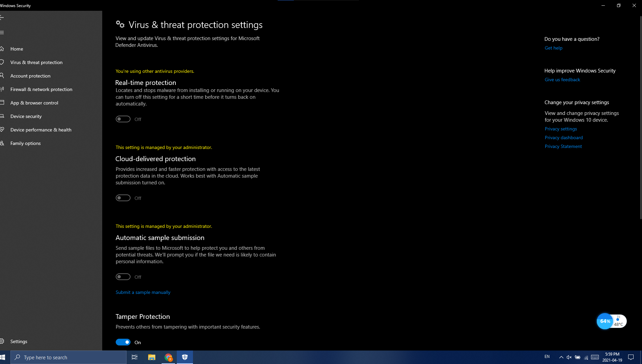Click Submit a sample manually link
642x364 pixels.
click(x=143, y=292)
